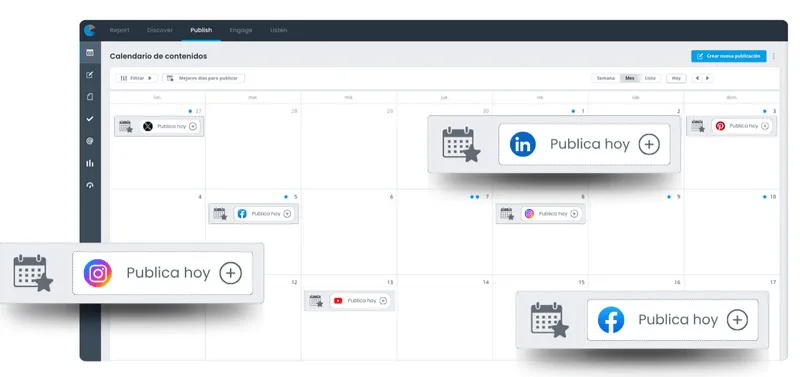Click the large Facebook icon
Image resolution: width=800 pixels, height=377 pixels.
611,320
